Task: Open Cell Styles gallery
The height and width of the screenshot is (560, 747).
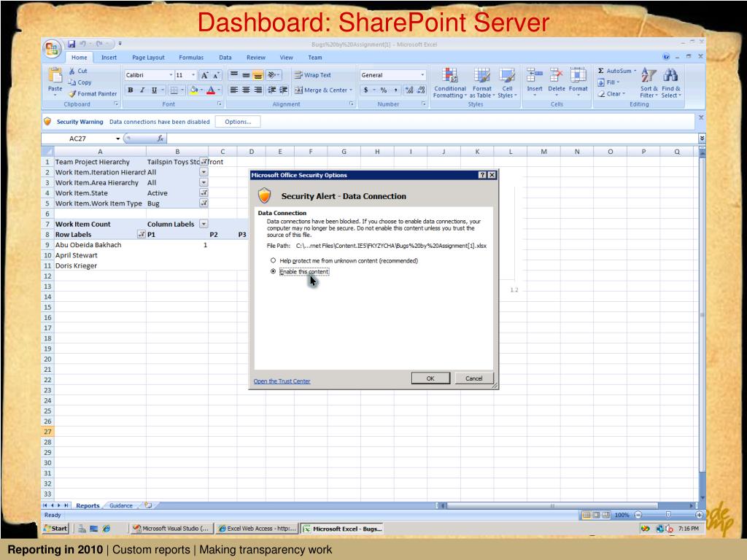Action: point(507,82)
